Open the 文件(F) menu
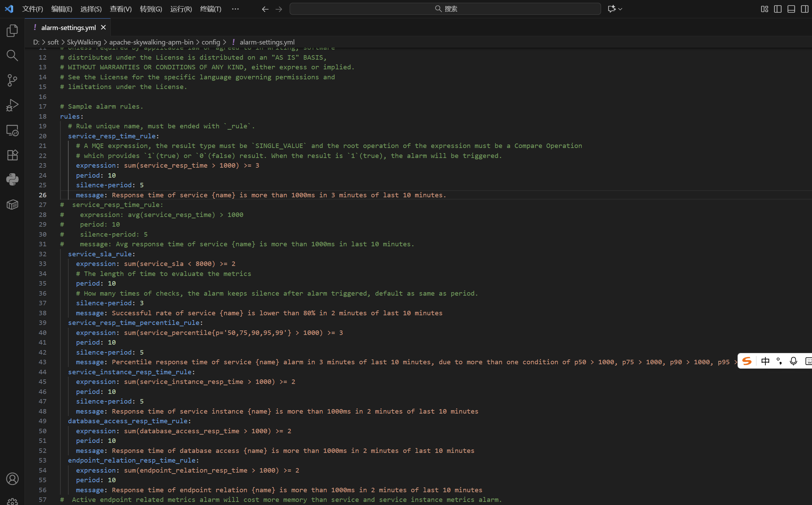This screenshot has width=812, height=505. click(32, 9)
